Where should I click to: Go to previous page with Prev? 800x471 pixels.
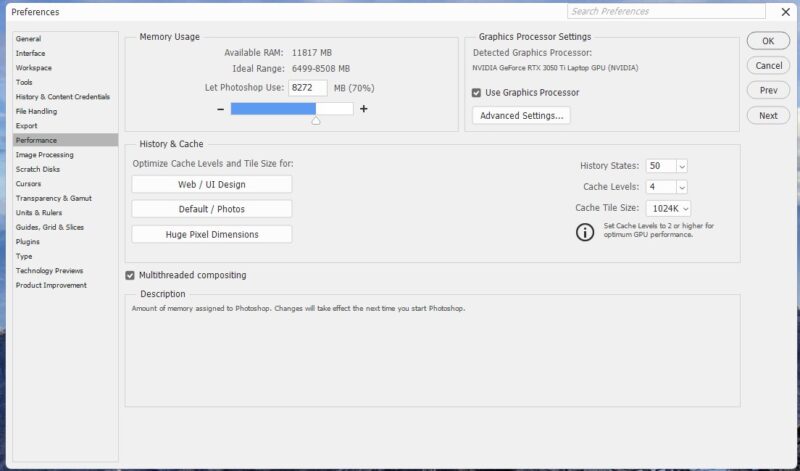(x=768, y=90)
